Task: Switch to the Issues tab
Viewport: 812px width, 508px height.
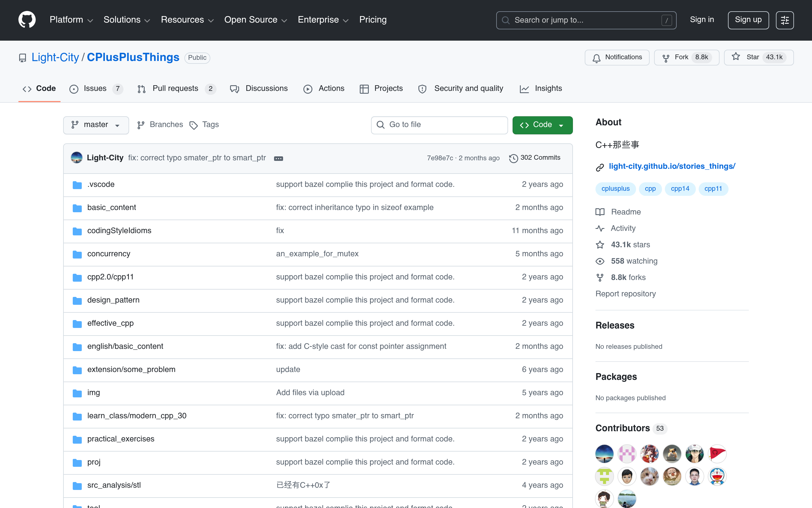Action: (96, 89)
